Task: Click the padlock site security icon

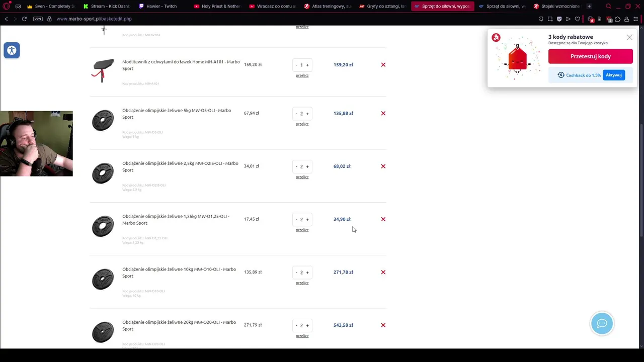Action: 49,19
